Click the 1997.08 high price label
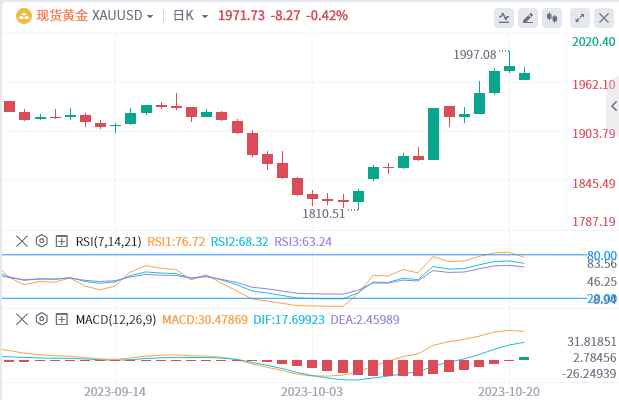The height and width of the screenshot is (400, 619). [x=474, y=54]
